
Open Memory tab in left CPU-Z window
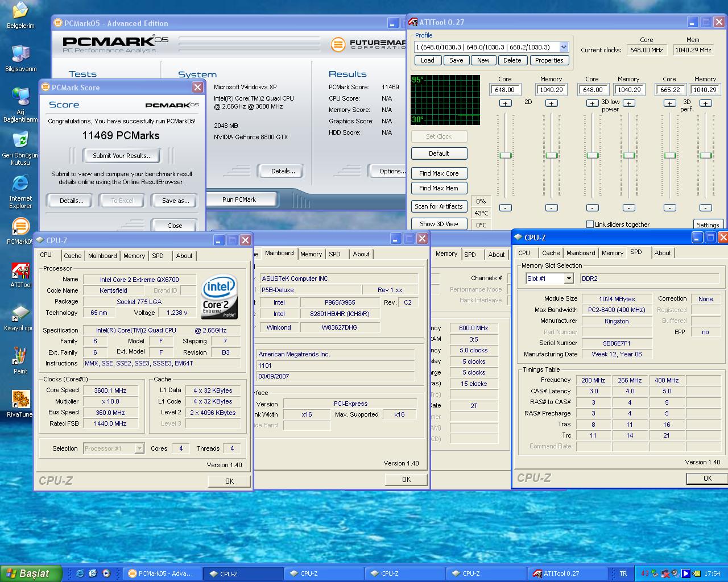(x=134, y=256)
